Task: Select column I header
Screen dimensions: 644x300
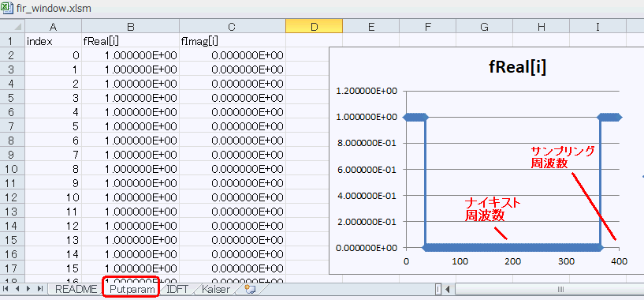Action: pos(597,27)
